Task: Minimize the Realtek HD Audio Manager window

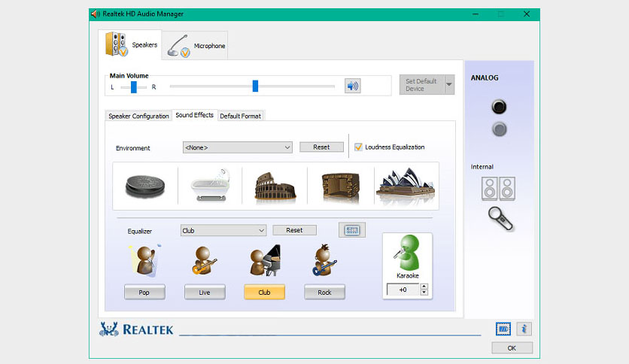Action: (x=476, y=14)
